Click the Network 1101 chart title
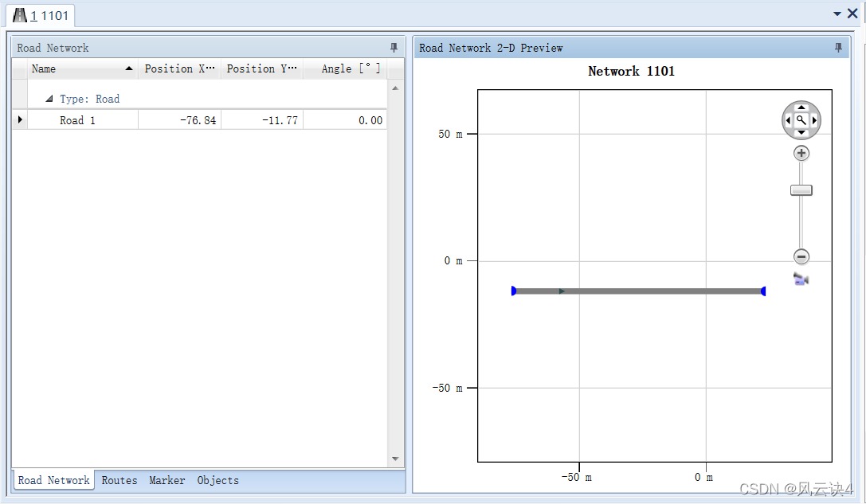 (631, 71)
